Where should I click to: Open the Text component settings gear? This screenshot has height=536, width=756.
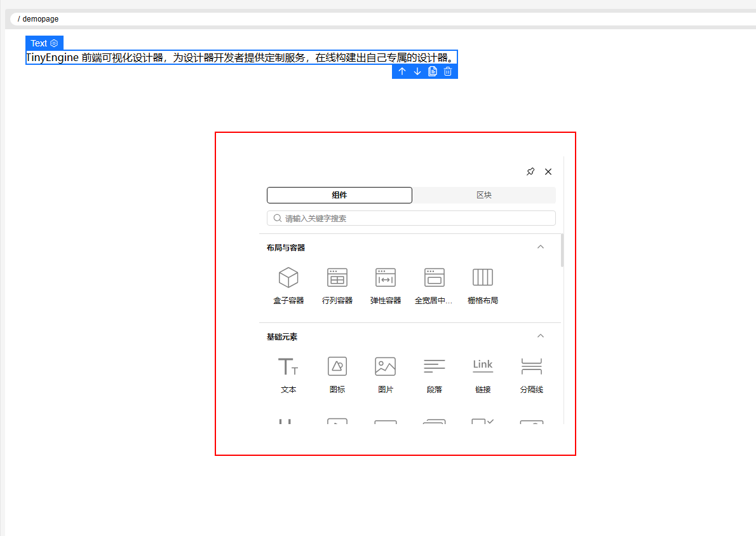click(x=55, y=43)
